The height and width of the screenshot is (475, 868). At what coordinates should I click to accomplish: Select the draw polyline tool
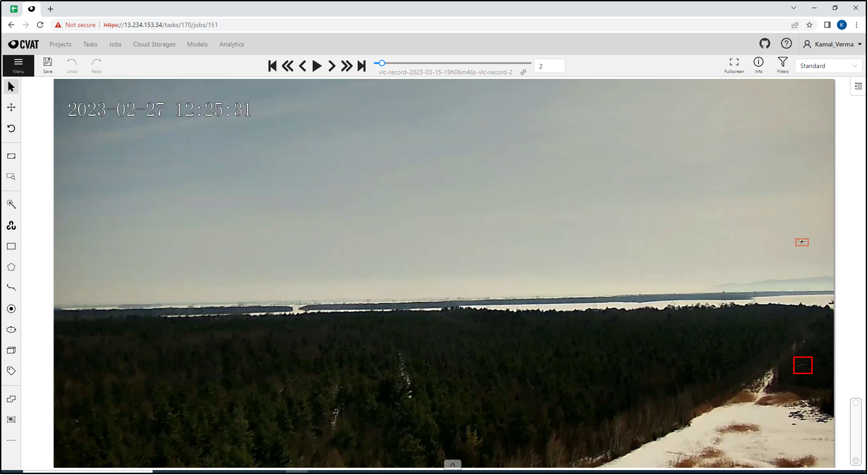point(11,288)
